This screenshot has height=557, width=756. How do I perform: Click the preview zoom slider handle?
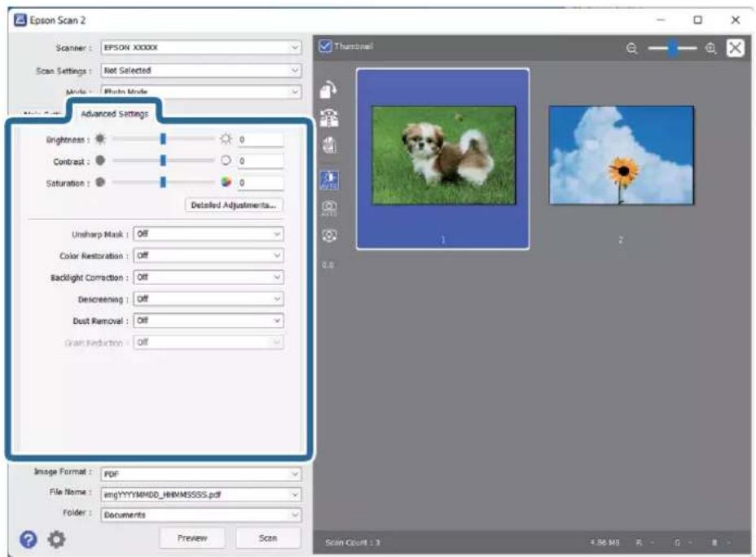[x=672, y=48]
